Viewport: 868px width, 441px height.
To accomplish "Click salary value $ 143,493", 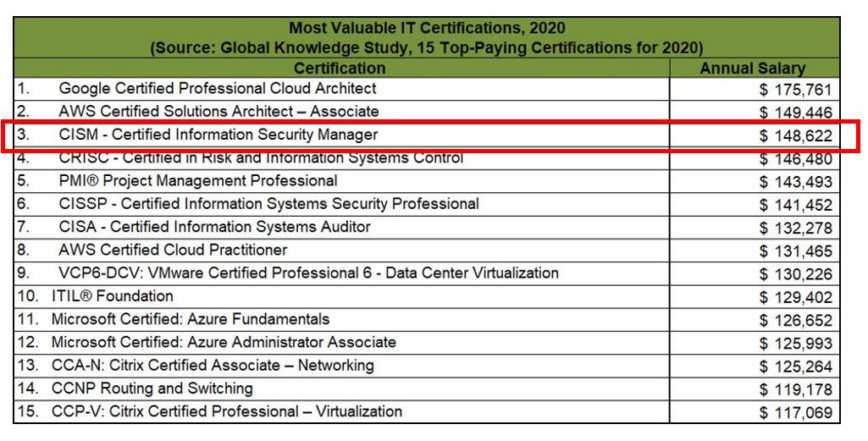I will tap(795, 182).
